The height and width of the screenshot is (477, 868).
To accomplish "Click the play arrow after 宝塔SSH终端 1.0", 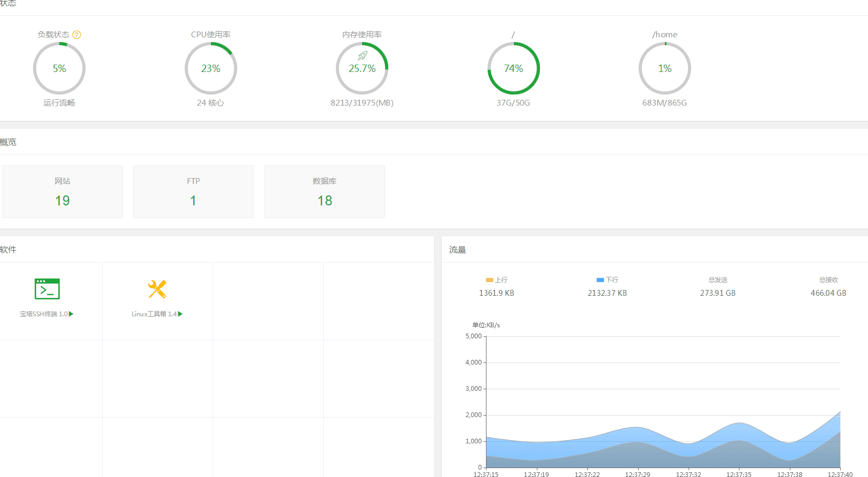I will (x=71, y=314).
